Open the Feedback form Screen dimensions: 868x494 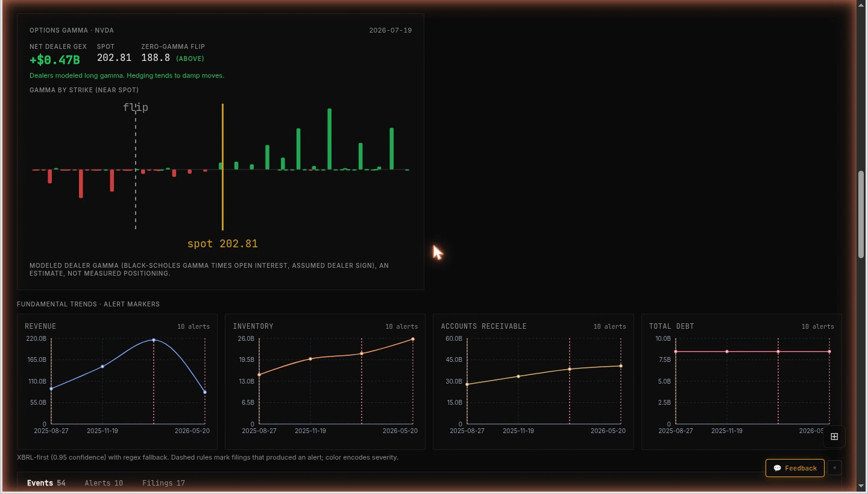[795, 468]
